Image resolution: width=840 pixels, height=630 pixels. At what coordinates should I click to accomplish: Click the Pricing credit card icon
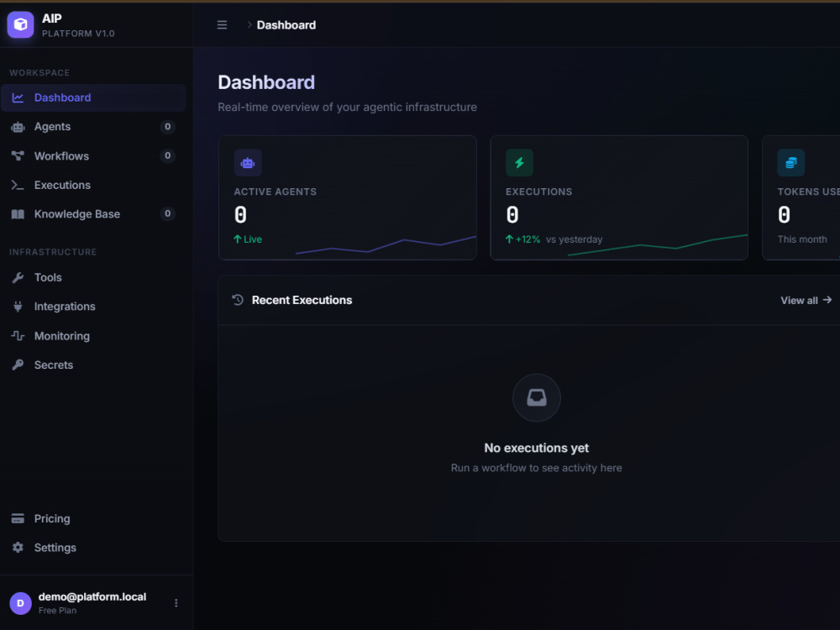pos(18,518)
